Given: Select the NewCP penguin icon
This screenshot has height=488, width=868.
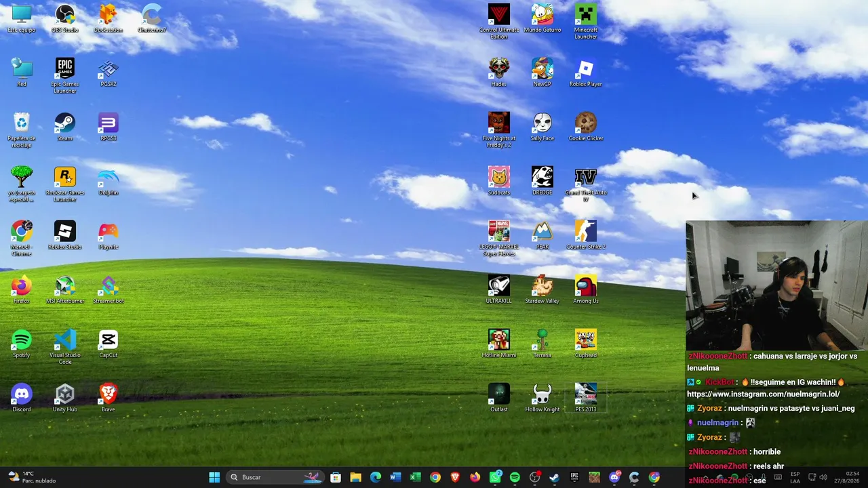Looking at the screenshot, I should (542, 73).
